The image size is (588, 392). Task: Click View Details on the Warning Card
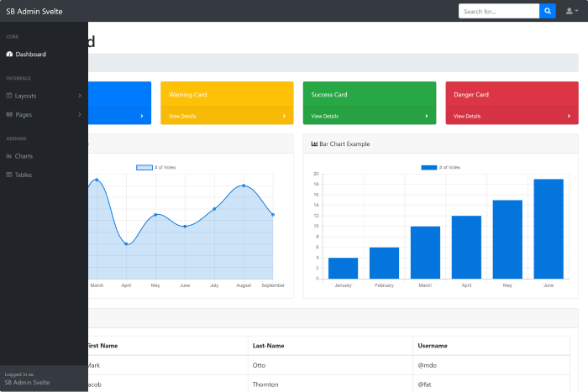pyautogui.click(x=182, y=116)
